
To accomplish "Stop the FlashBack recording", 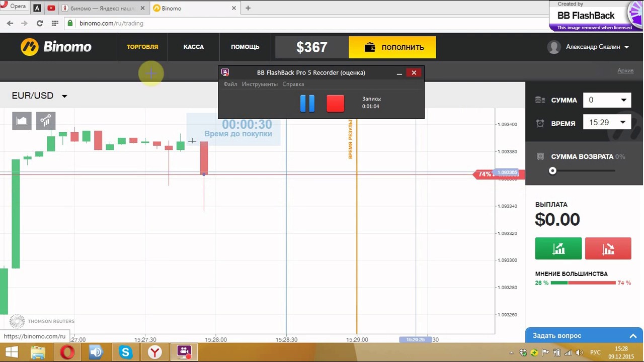I will (336, 103).
